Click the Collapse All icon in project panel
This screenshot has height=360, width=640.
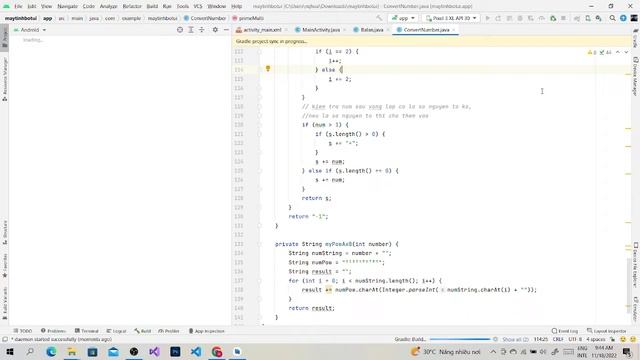click(x=202, y=30)
